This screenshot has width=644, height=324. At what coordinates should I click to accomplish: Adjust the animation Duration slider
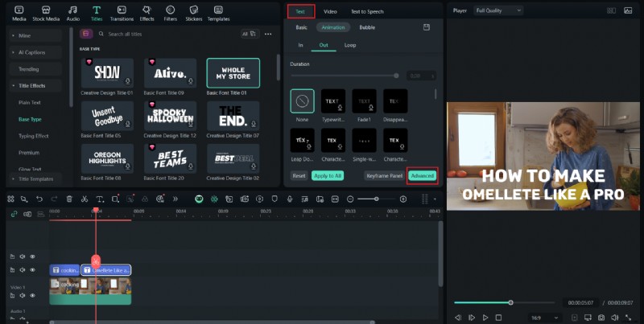(345, 76)
